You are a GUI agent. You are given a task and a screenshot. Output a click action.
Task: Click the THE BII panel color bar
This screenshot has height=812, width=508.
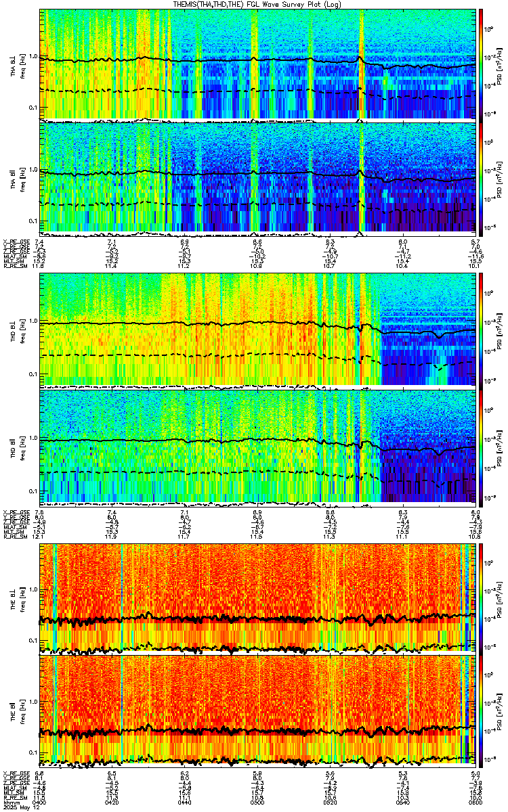click(481, 710)
